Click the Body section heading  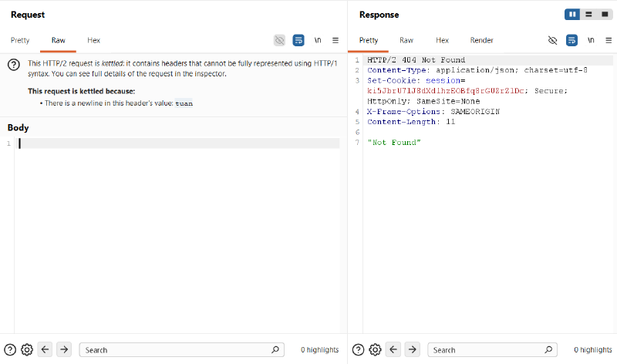[x=18, y=127]
